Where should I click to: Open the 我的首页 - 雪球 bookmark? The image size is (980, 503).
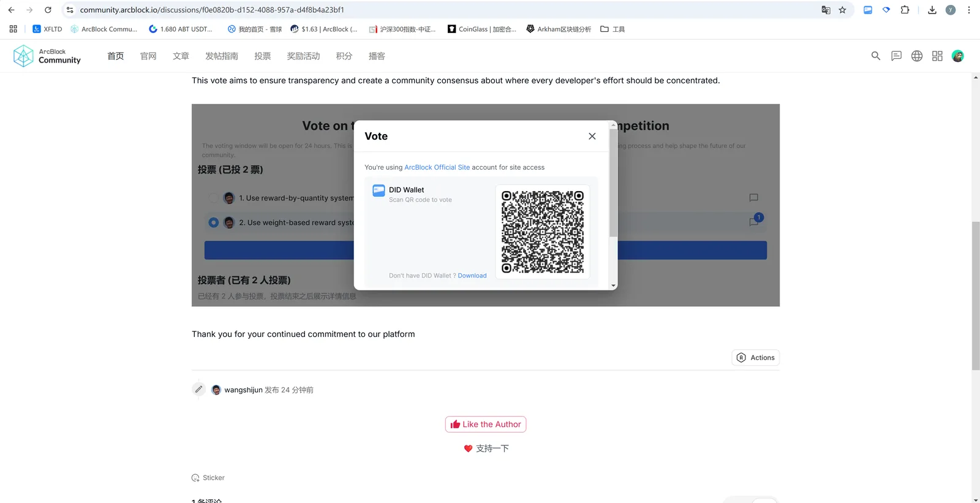tap(255, 29)
